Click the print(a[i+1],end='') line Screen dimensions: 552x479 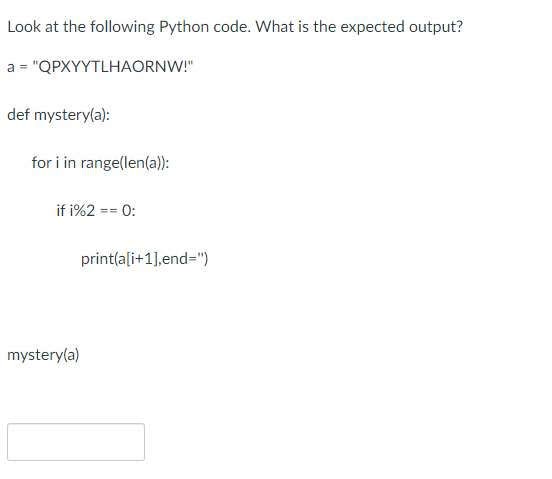[x=144, y=259]
